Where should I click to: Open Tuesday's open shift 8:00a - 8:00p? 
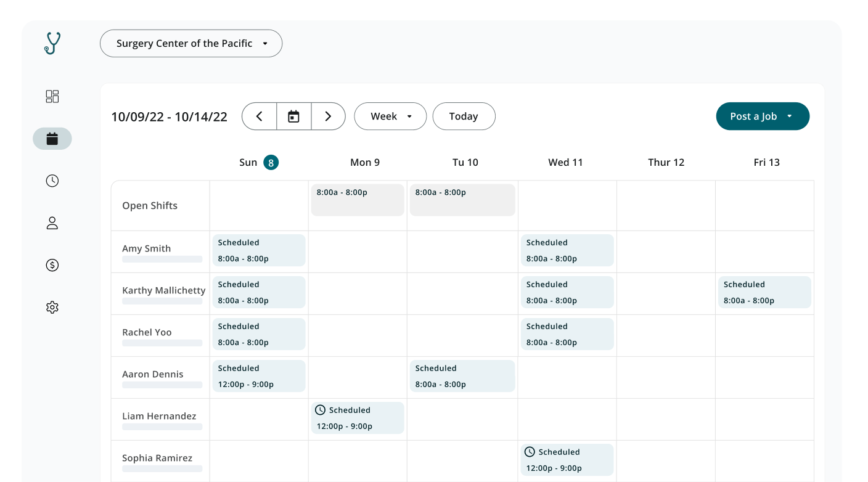(462, 200)
